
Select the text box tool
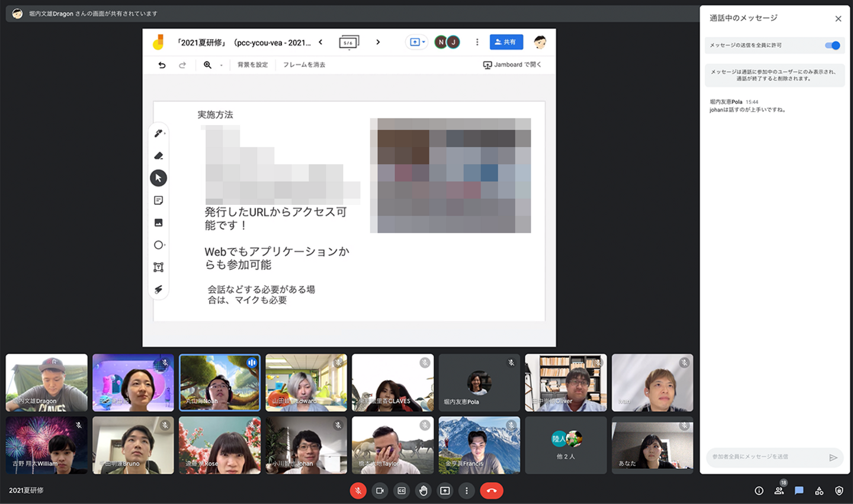[x=158, y=267]
